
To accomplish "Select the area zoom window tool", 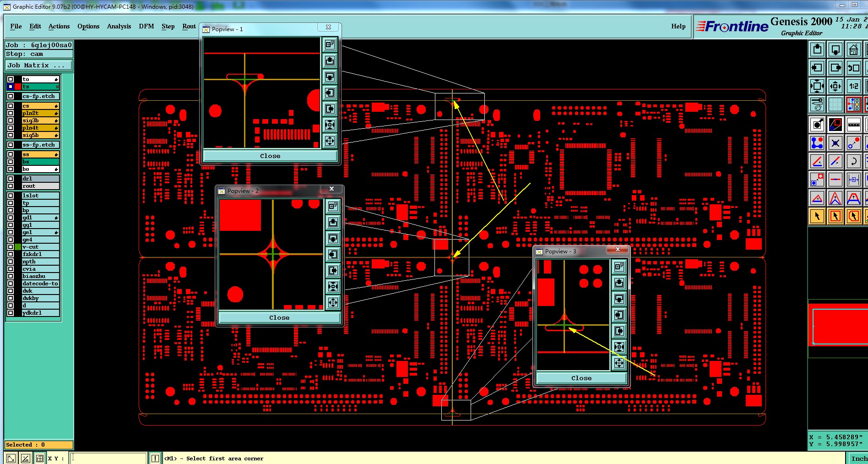I will (x=835, y=124).
